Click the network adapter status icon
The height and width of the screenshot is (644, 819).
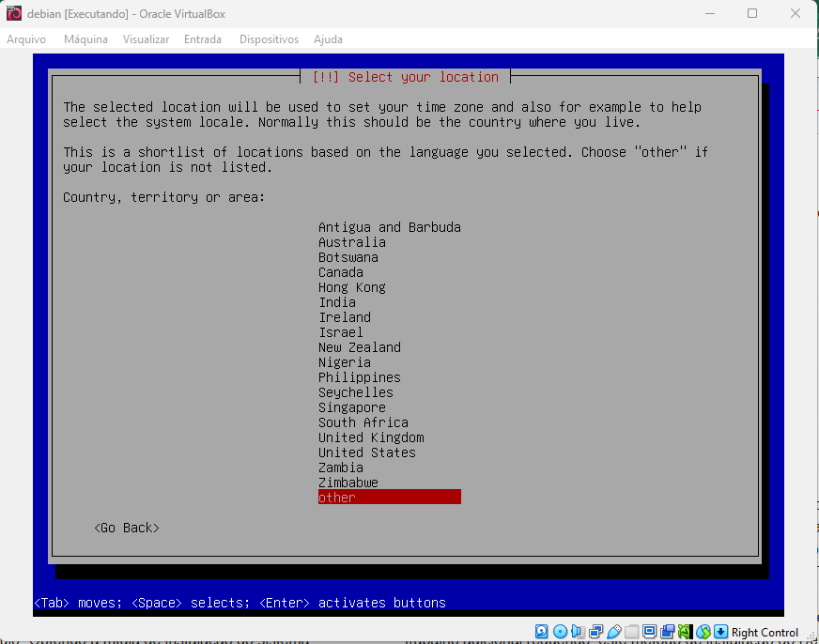(596, 632)
